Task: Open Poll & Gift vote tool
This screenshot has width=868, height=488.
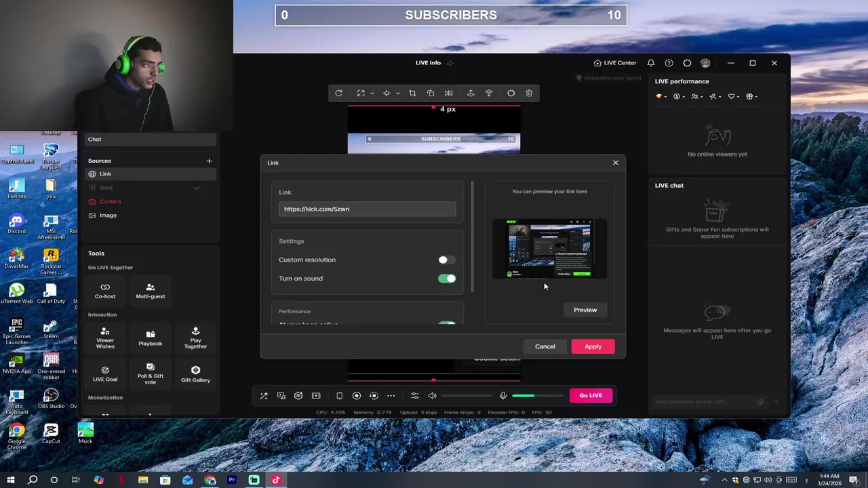Action: point(151,374)
